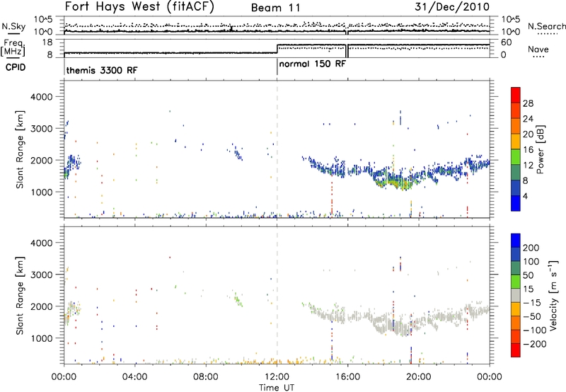Click the '04:00' time axis tick label

135,377
